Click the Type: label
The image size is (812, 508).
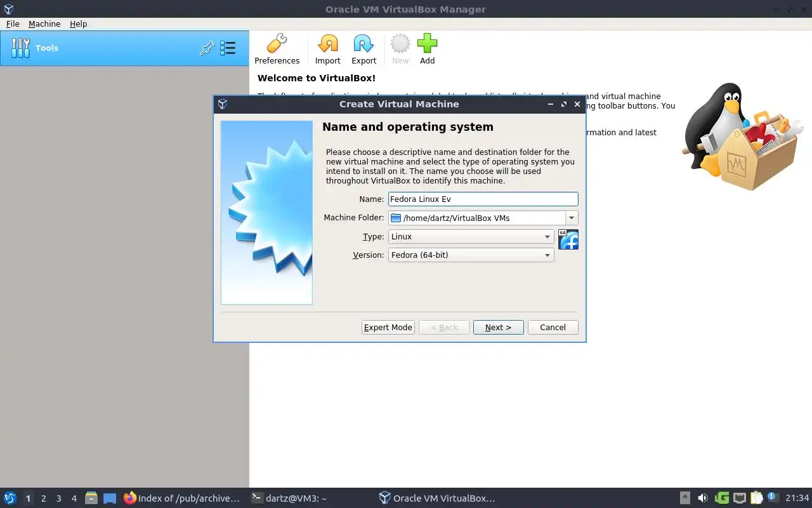(373, 237)
